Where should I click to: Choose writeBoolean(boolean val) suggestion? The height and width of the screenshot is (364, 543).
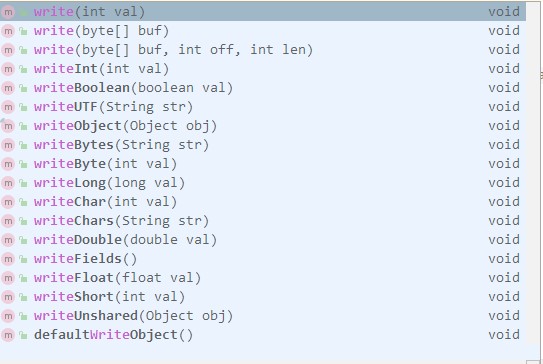click(263, 88)
